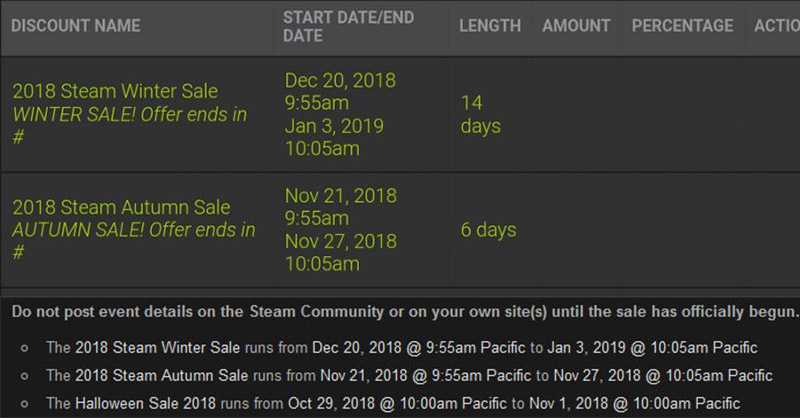This screenshot has height=418, width=800.
Task: Open 2018 Steam Autumn Sale in the discount table
Action: [121, 208]
